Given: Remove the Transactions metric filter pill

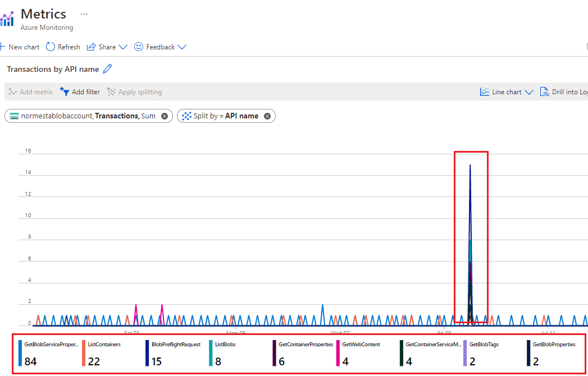Looking at the screenshot, I should (x=163, y=116).
